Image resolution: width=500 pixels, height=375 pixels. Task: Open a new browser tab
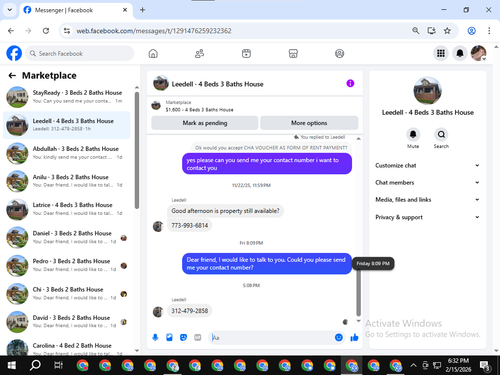point(142,10)
